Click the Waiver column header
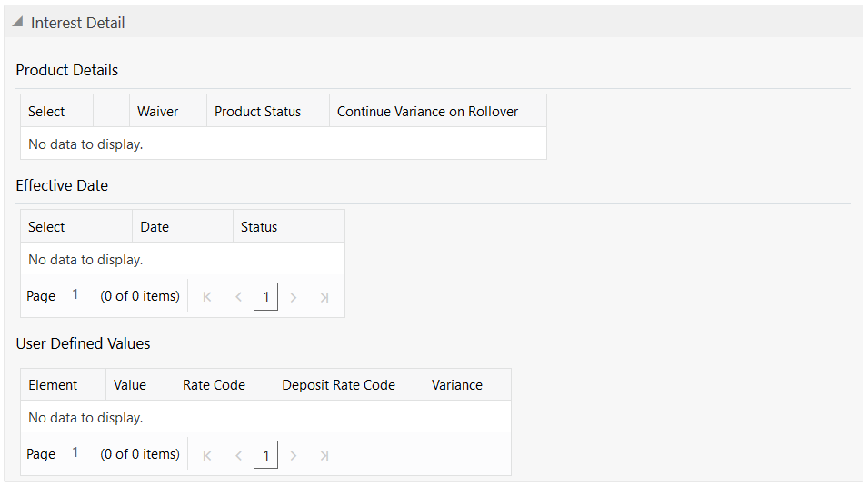This screenshot has width=868, height=486. [x=157, y=112]
